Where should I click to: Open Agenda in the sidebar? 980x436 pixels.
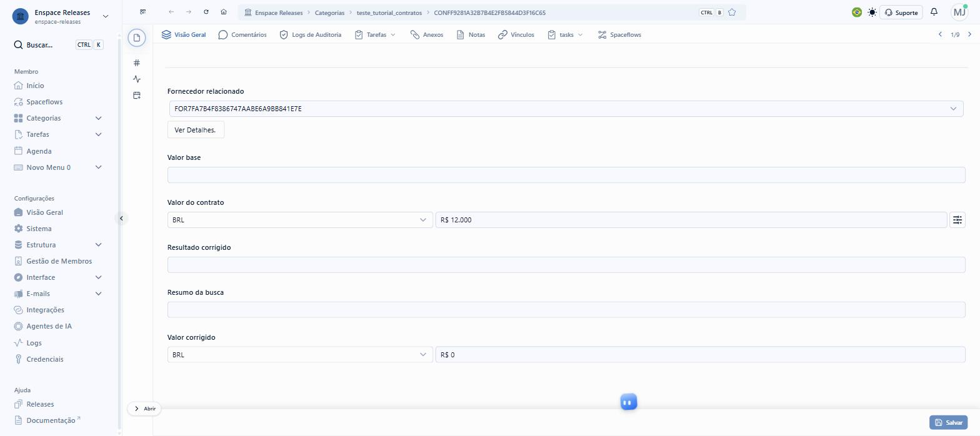[x=39, y=151]
